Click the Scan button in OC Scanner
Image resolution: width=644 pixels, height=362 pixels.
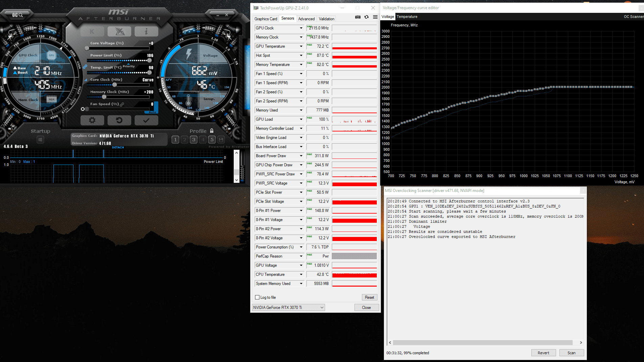point(571,353)
